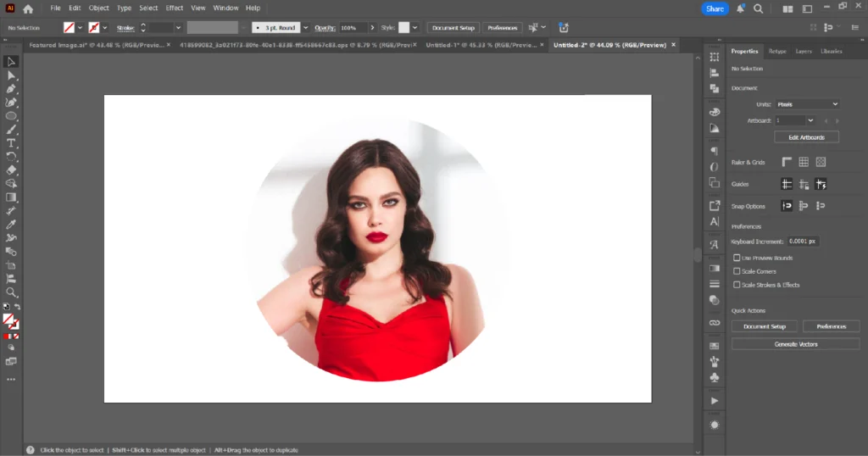The image size is (868, 456).
Task: Open the Arrange Documents icon
Action: point(787,8)
